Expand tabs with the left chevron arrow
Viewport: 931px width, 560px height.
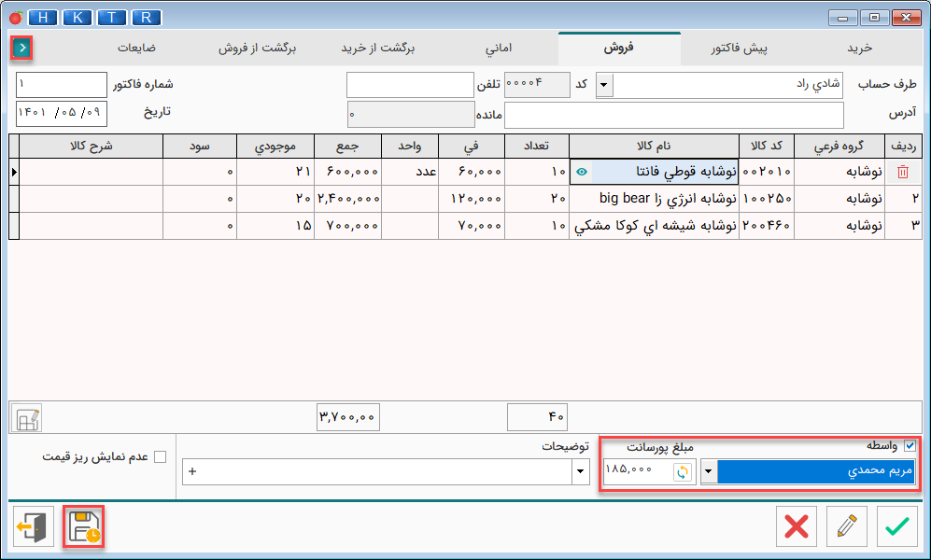[x=22, y=47]
